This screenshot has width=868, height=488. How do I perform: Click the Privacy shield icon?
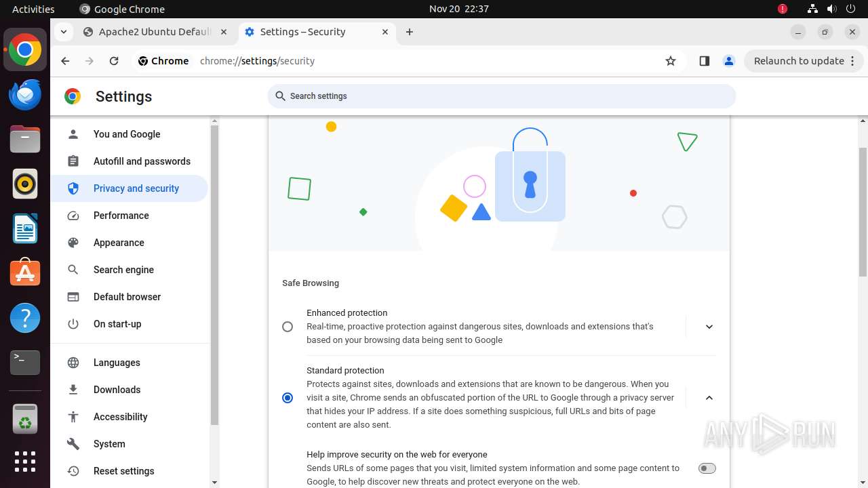point(73,188)
